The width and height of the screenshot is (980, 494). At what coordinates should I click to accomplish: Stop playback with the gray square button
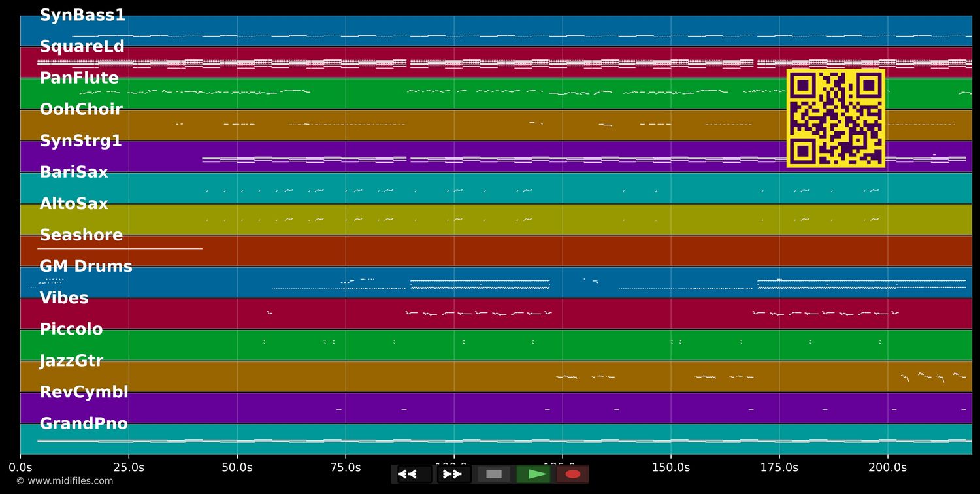(x=494, y=474)
